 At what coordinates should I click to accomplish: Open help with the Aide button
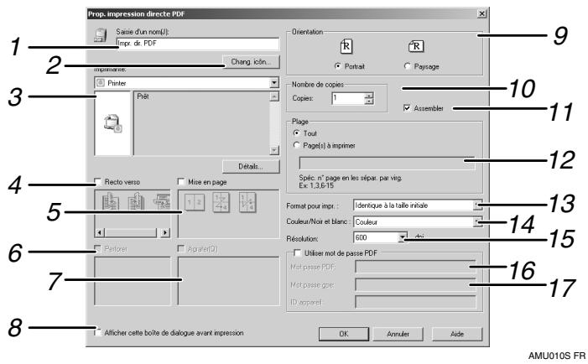tap(457, 334)
